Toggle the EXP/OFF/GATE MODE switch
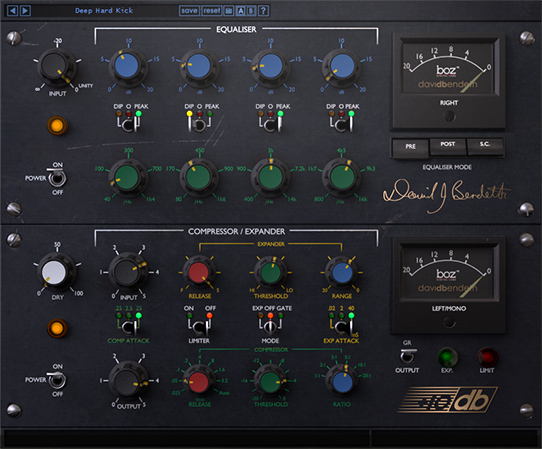 click(270, 326)
